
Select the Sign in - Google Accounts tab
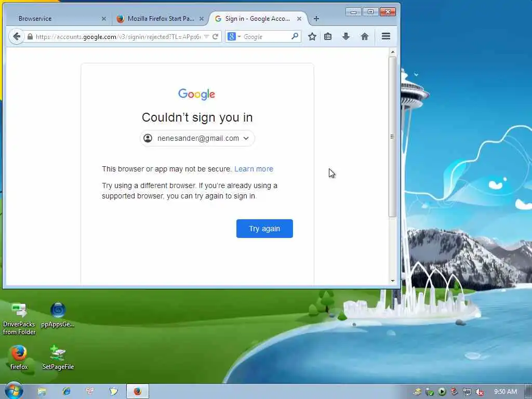point(257,19)
